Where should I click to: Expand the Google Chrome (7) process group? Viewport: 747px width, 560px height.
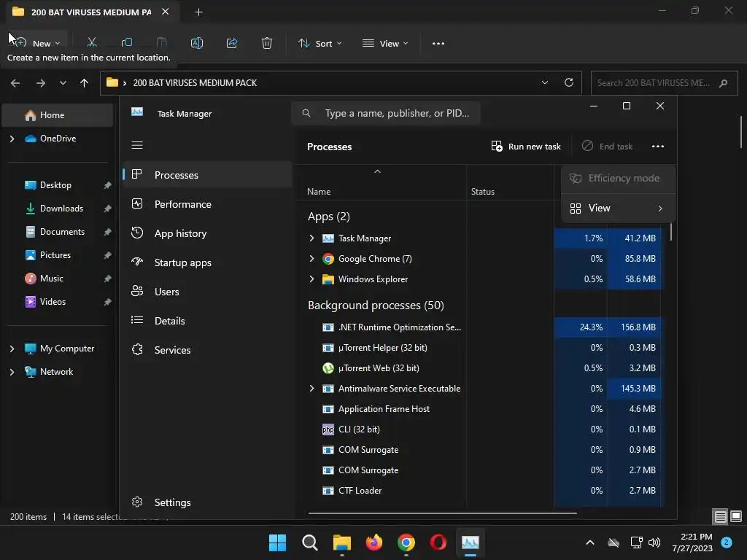click(311, 259)
